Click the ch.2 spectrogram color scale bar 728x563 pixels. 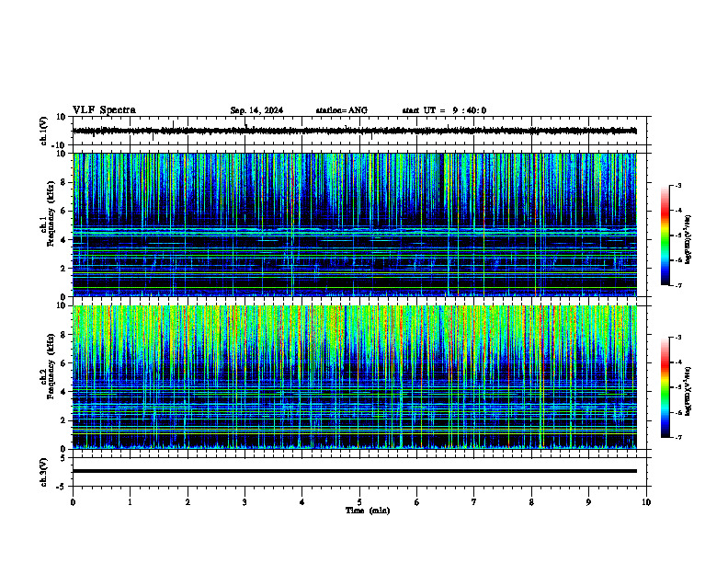[665, 387]
